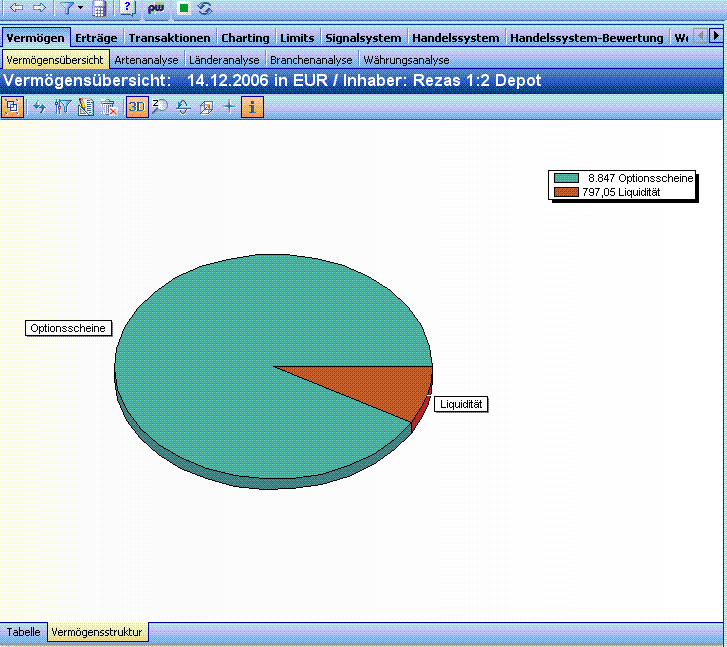Click the help question mark icon

(127, 8)
